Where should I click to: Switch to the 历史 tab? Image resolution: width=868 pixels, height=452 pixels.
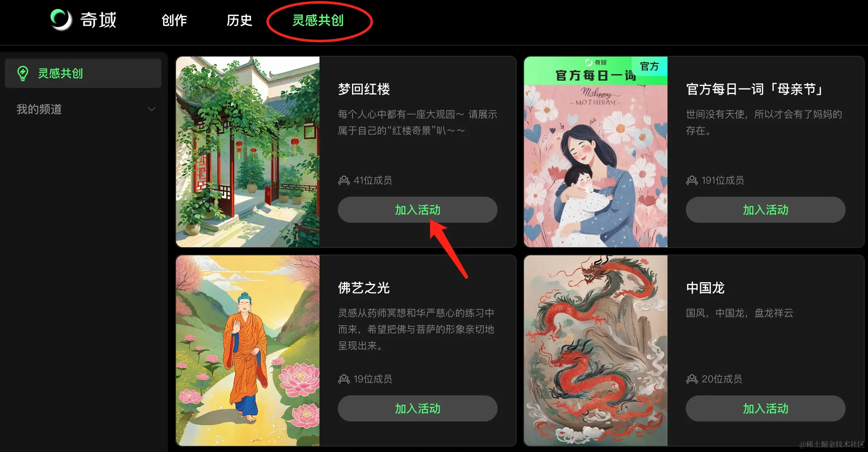239,20
